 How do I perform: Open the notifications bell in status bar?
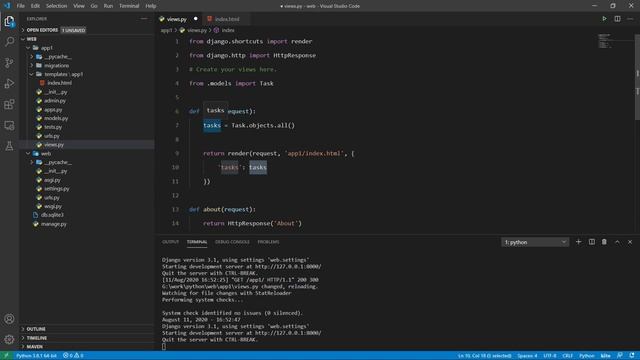point(632,356)
